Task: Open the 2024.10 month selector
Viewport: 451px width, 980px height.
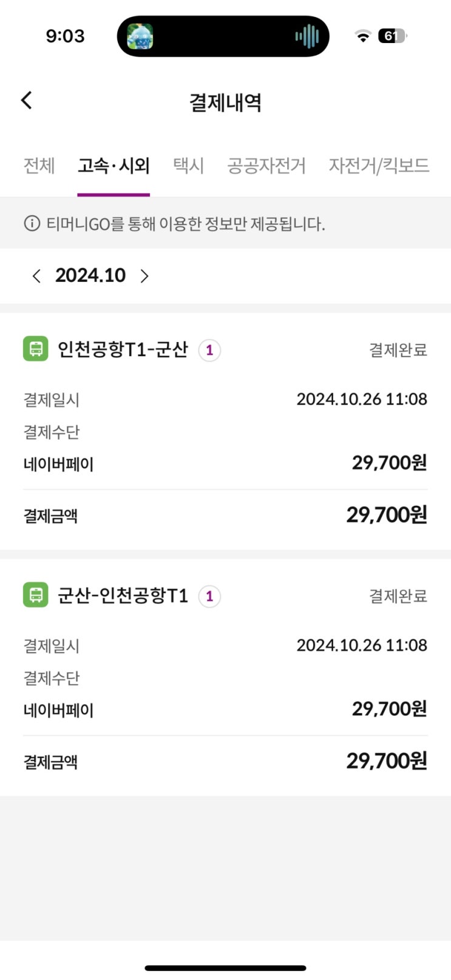Action: coord(90,275)
